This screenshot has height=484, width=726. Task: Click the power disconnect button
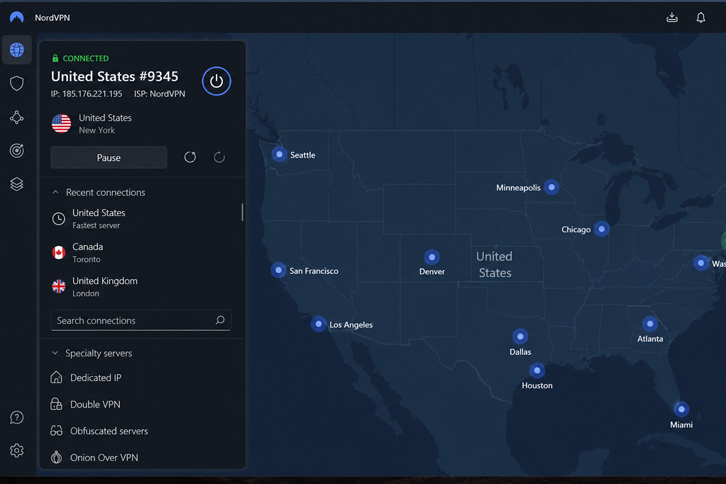216,81
